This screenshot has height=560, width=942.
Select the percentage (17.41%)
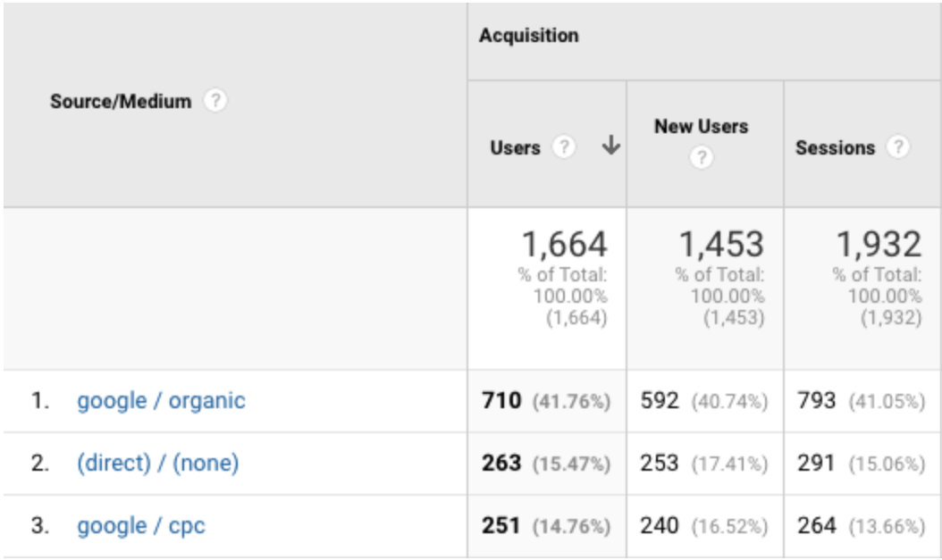point(729,464)
